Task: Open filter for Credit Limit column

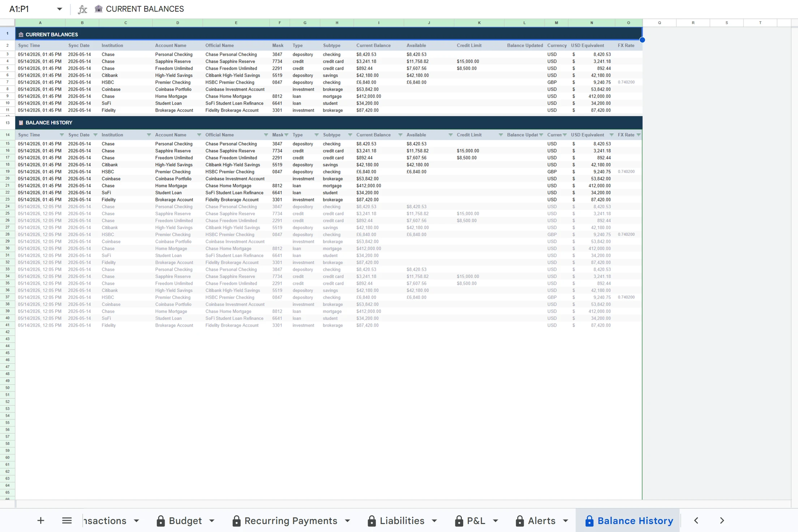Action: coord(501,135)
